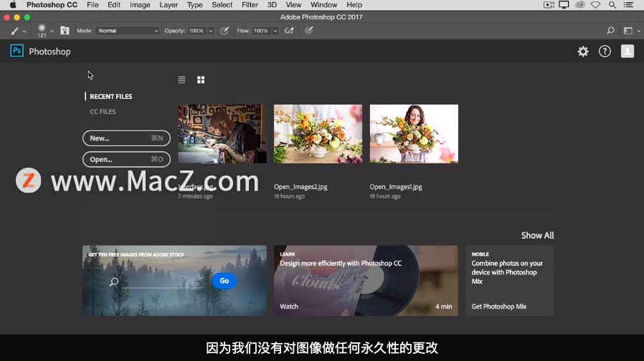Open the Mode Normal dropdown

tap(128, 31)
